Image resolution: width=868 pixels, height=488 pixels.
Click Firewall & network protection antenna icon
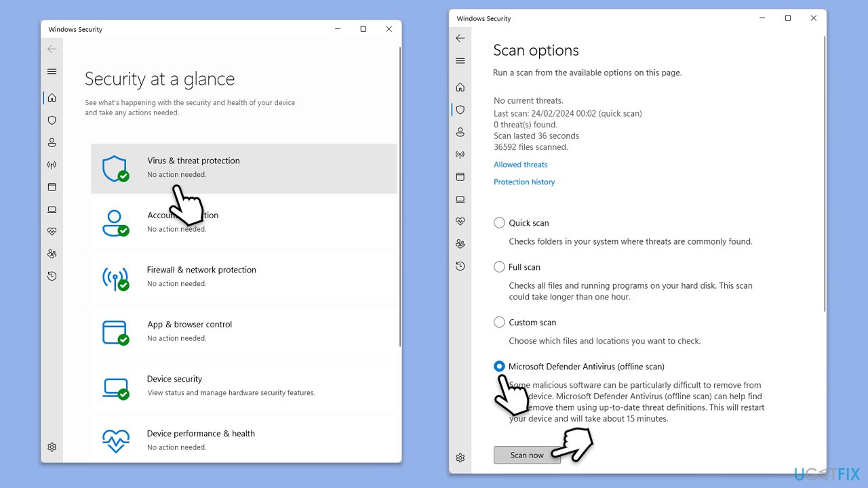[115, 278]
